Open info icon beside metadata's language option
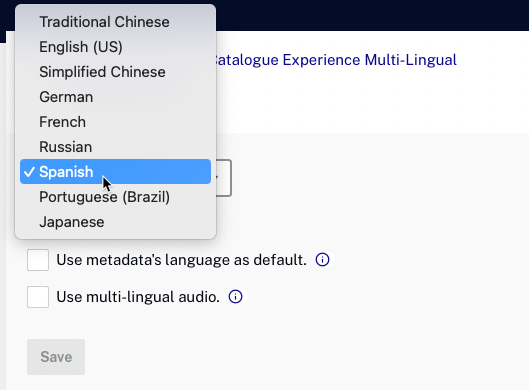This screenshot has width=529, height=390. 322,260
